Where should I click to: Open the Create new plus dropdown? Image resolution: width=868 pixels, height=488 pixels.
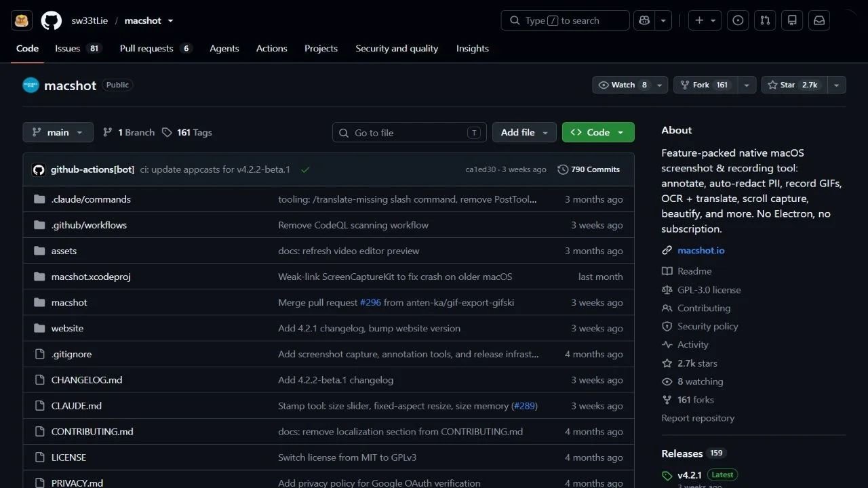coord(705,20)
